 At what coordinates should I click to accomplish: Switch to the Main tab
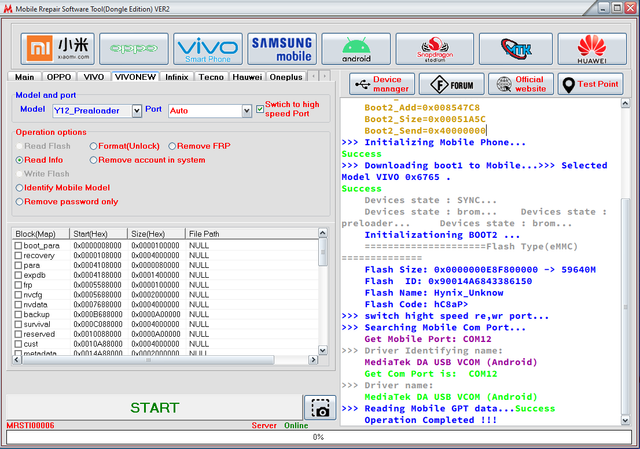click(x=24, y=77)
